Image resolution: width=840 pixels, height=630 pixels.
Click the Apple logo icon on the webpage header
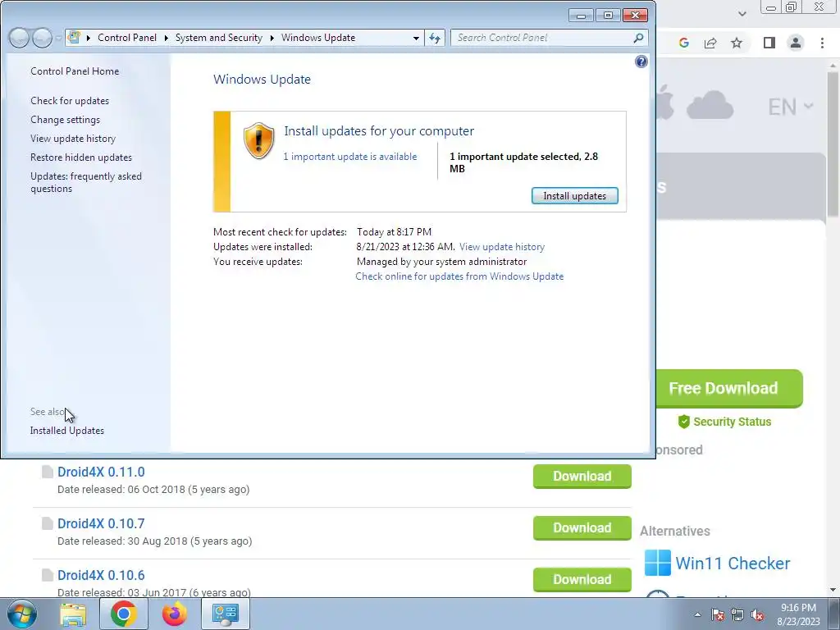tap(664, 102)
